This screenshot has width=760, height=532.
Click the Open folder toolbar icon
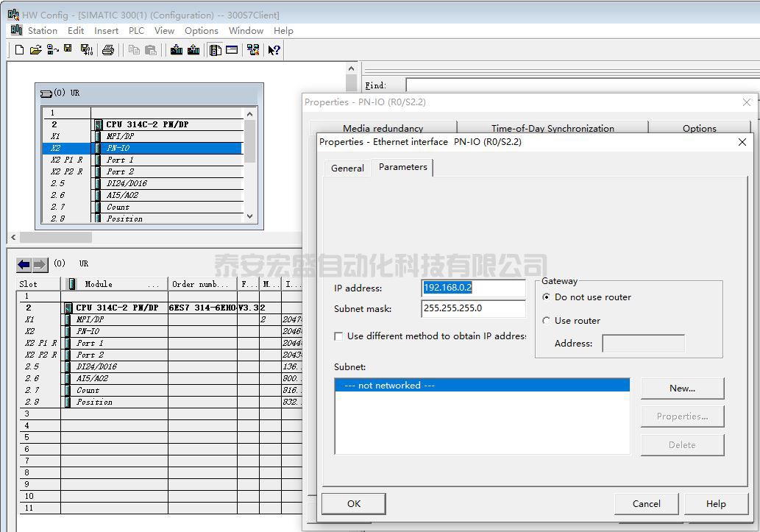35,50
